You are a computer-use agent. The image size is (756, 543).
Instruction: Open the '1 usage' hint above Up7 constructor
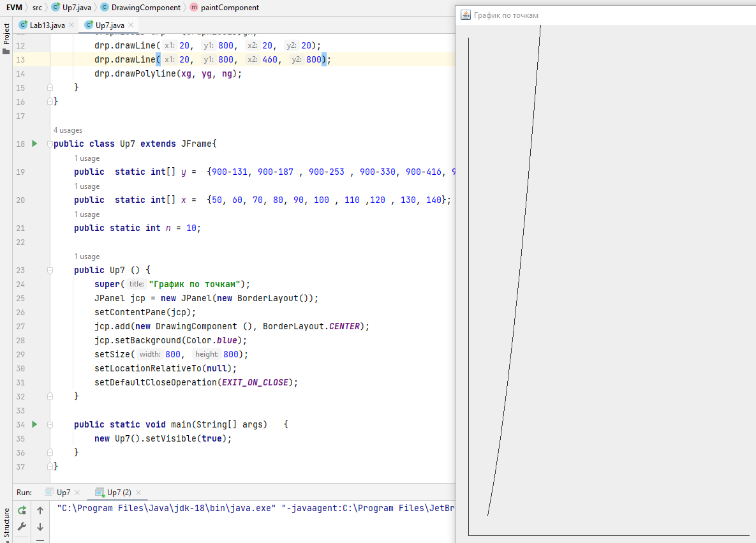click(87, 257)
